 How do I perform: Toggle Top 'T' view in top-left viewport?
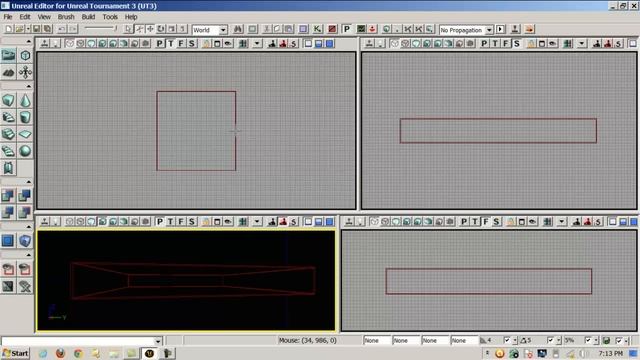[170, 43]
